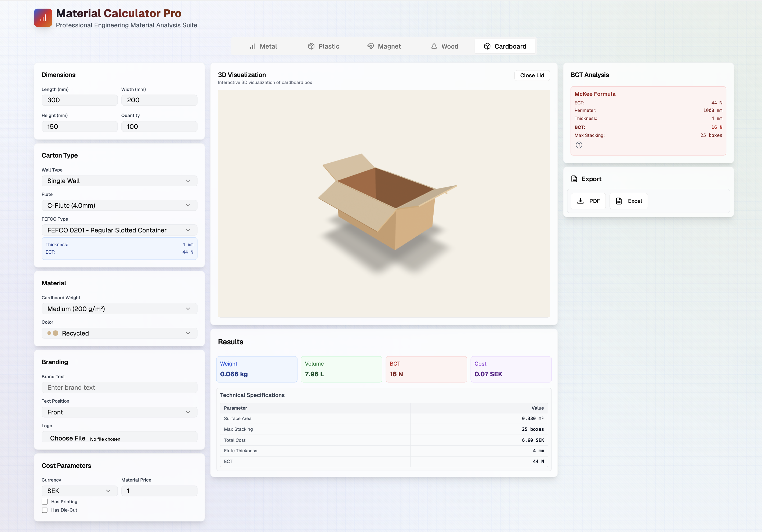Viewport: 762px width, 532px height.
Task: Switch to the Plastic tab
Action: 324,46
